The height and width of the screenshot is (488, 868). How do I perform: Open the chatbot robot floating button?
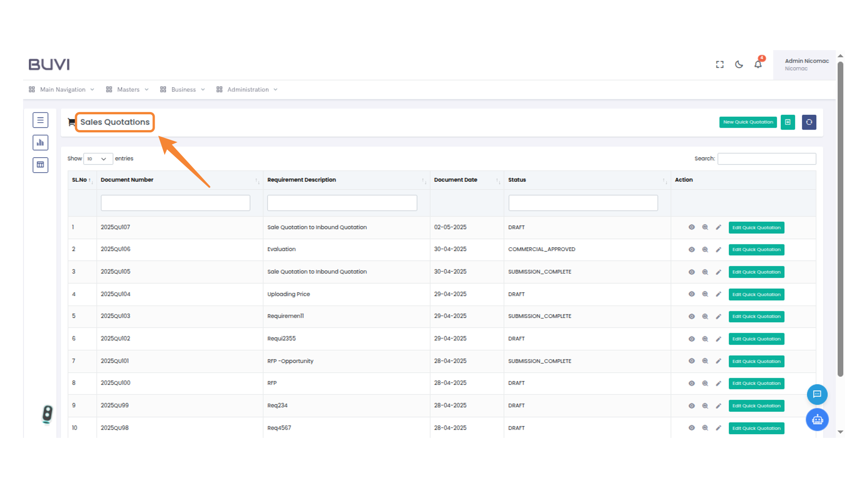tap(817, 420)
